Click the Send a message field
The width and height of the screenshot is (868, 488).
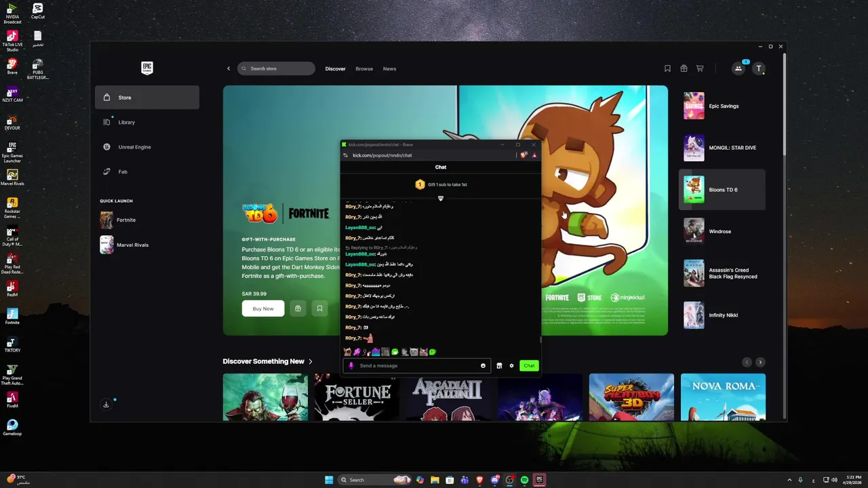pos(418,366)
